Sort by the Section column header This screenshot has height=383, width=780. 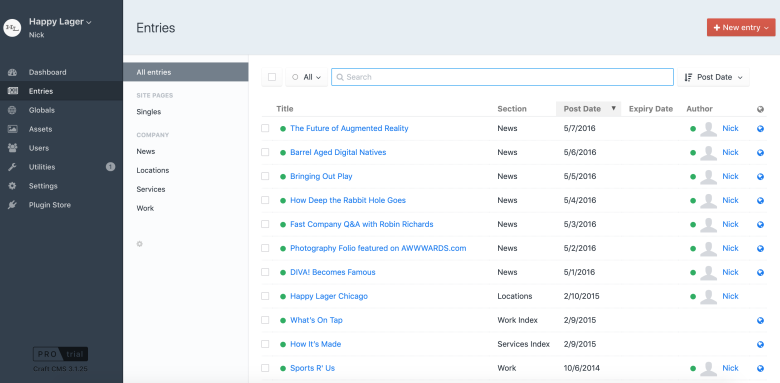click(512, 109)
